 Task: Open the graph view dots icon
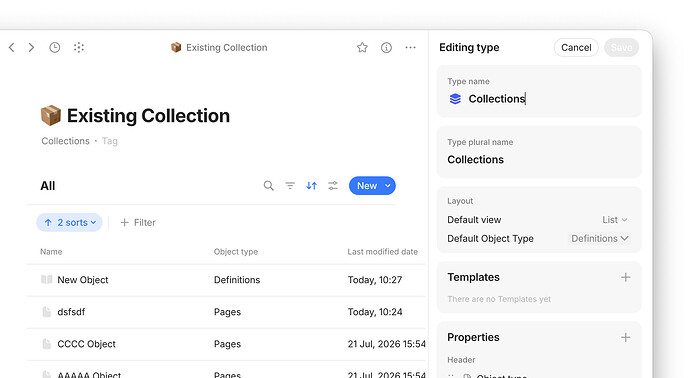[79, 48]
